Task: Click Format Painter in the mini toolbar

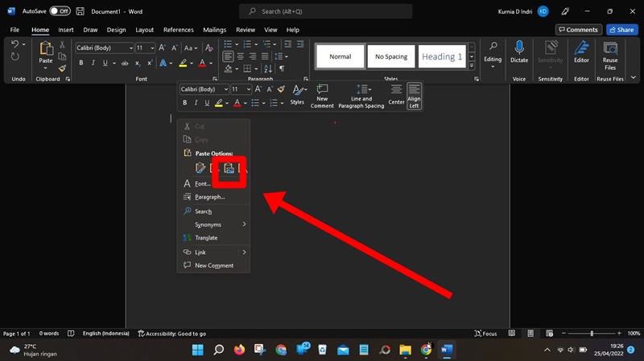Action: click(x=281, y=89)
